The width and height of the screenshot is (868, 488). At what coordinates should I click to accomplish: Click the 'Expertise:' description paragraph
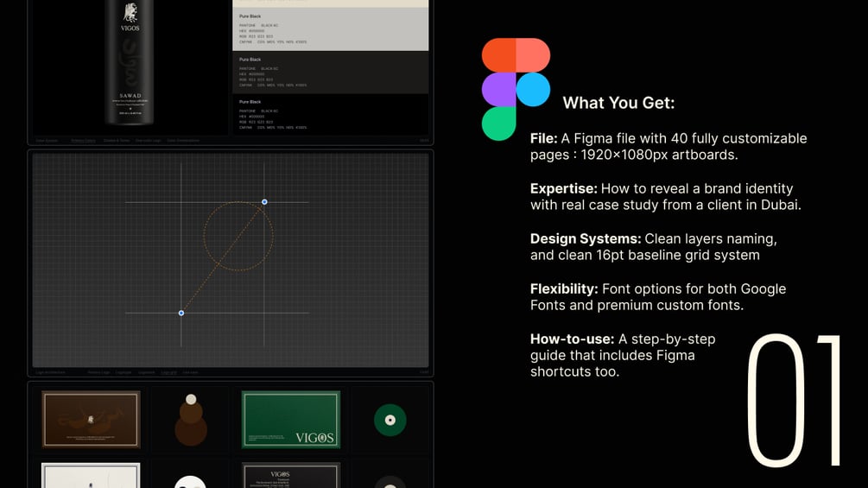click(x=665, y=196)
